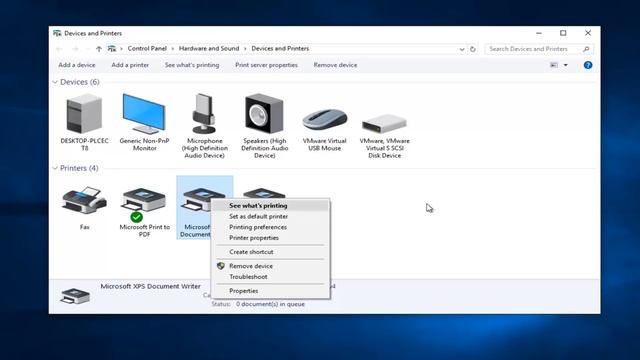Open the address bar history dropdown
The width and height of the screenshot is (640, 360).
[462, 49]
